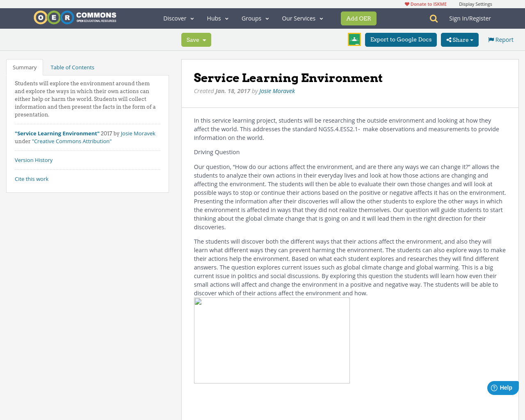Open the Groups dropdown
Screen dimensions: 525x420
pos(255,18)
